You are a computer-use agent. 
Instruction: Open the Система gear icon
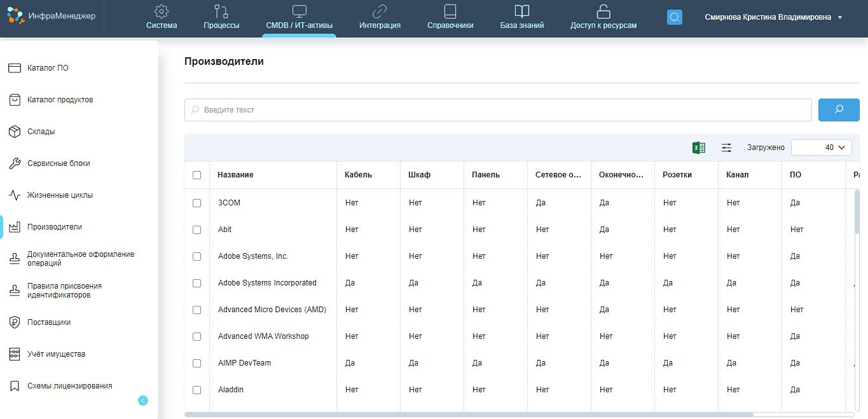pos(162,11)
